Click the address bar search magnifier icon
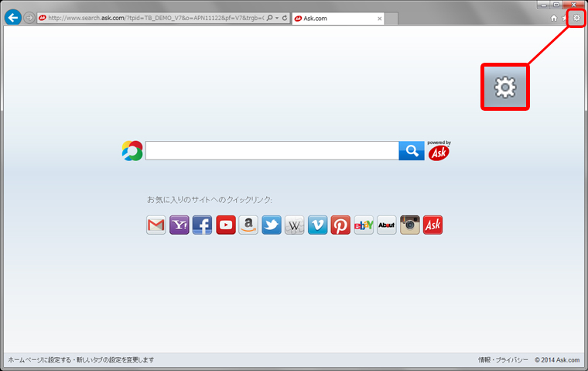The height and width of the screenshot is (371, 588). tap(269, 18)
